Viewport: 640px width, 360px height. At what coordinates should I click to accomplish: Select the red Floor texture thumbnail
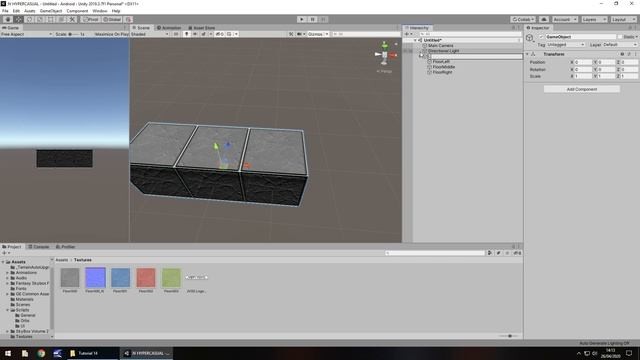146,278
